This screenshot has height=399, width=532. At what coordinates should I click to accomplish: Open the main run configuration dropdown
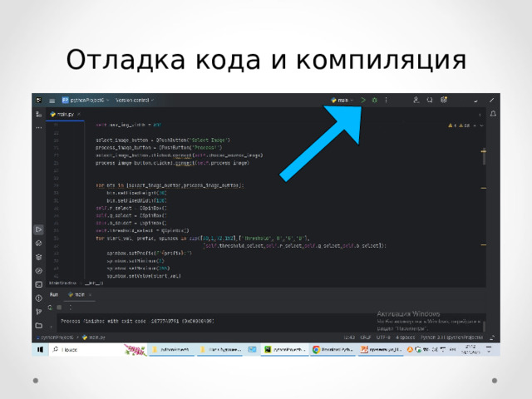click(x=342, y=100)
